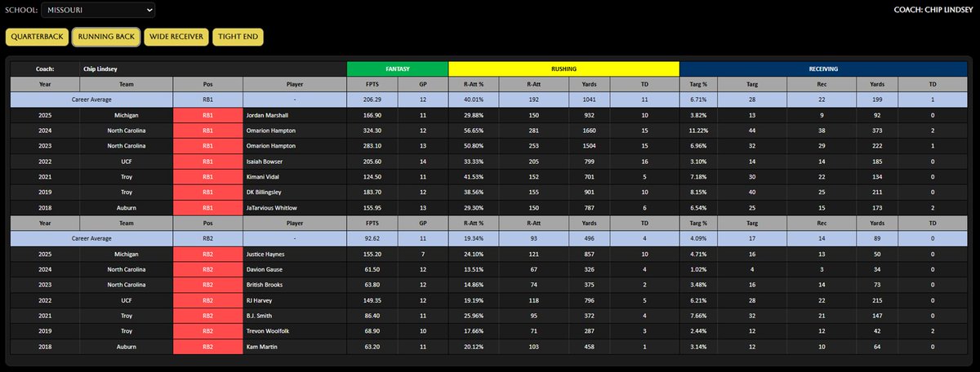Click the 11.22% target share value

pyautogui.click(x=698, y=131)
